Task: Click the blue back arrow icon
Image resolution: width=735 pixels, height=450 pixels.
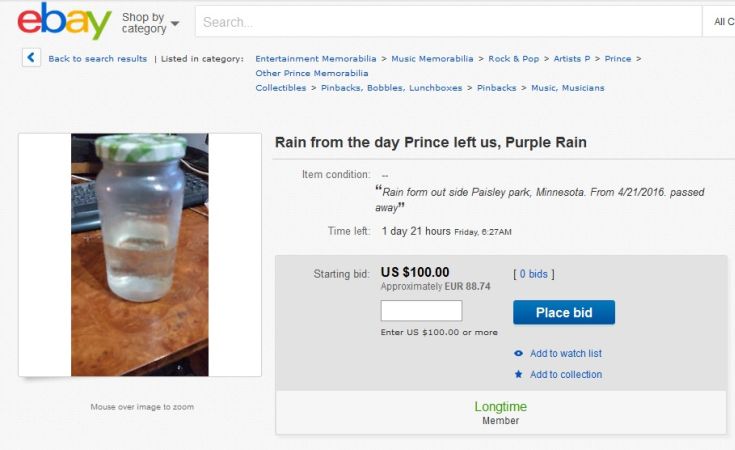Action: [x=31, y=58]
